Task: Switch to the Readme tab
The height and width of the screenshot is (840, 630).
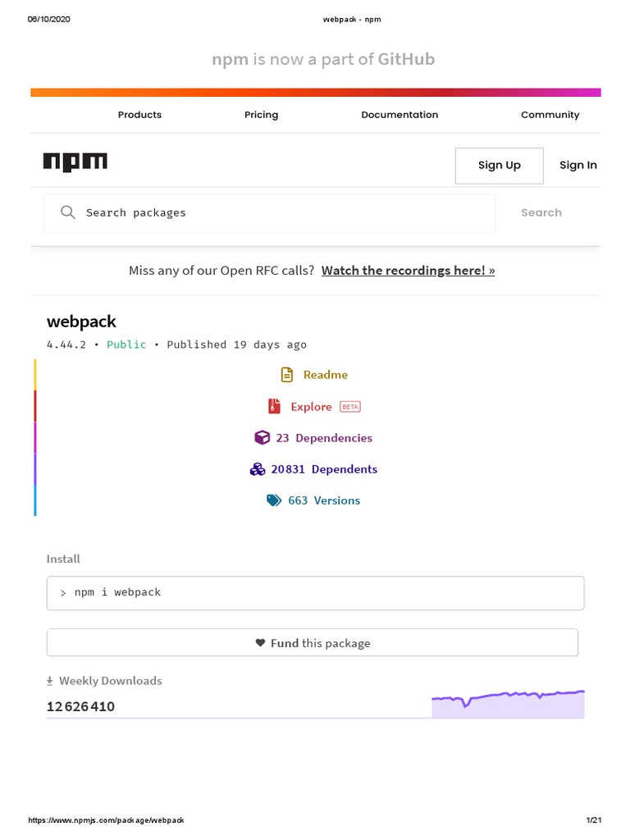Action: pyautogui.click(x=325, y=375)
